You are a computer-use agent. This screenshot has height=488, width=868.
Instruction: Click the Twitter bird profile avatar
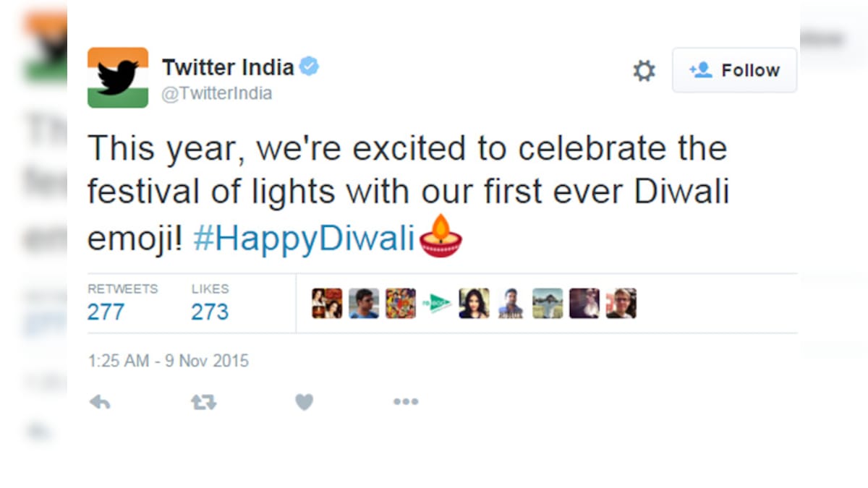tap(117, 76)
